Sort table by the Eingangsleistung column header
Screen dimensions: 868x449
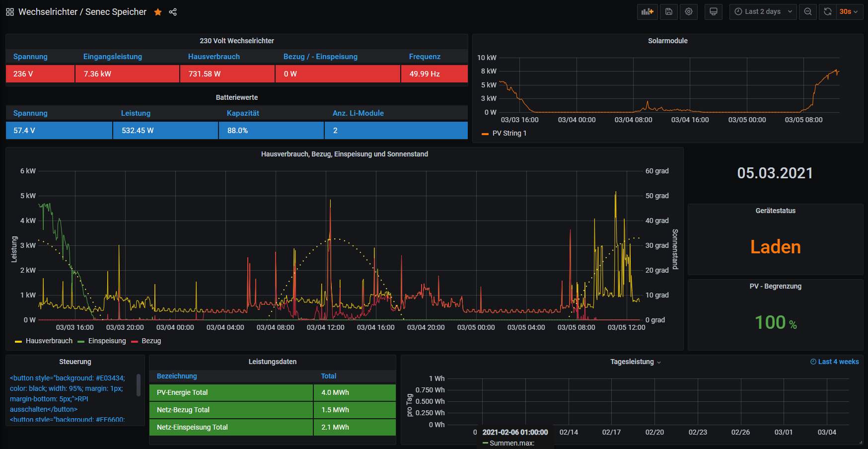tap(113, 57)
